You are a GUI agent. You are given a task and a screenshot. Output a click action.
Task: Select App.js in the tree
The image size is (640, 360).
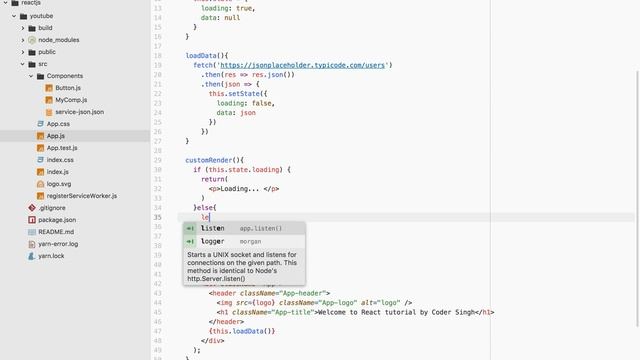coord(56,136)
